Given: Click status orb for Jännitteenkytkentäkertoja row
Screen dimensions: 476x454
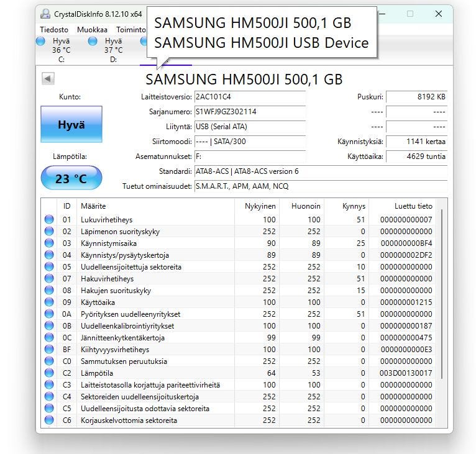Looking at the screenshot, I should tap(49, 338).
